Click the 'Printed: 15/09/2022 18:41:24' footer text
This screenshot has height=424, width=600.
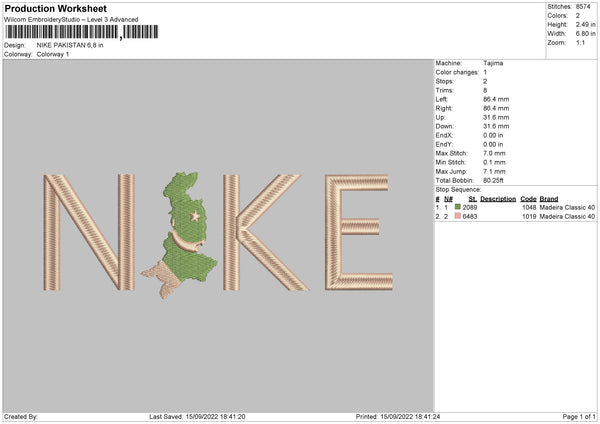398,417
